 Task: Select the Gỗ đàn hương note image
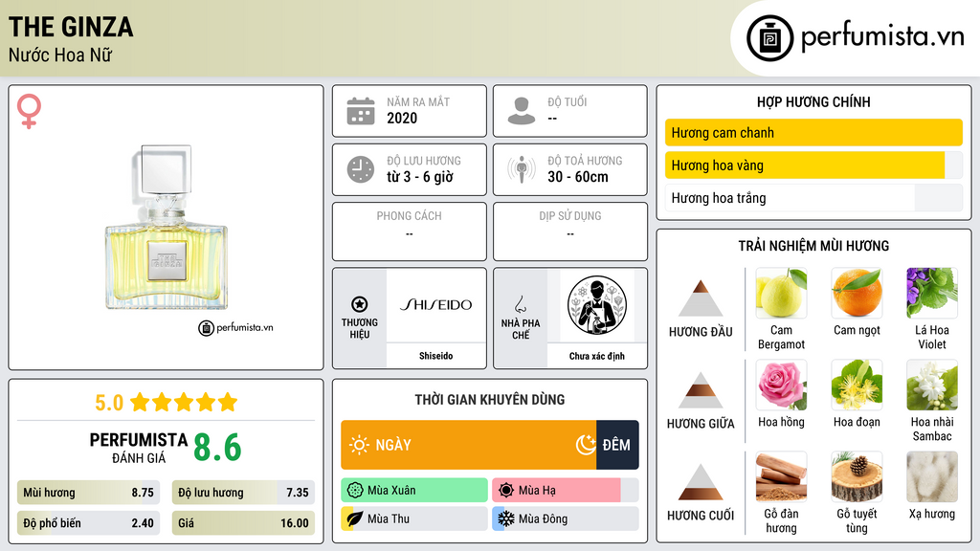(x=781, y=476)
